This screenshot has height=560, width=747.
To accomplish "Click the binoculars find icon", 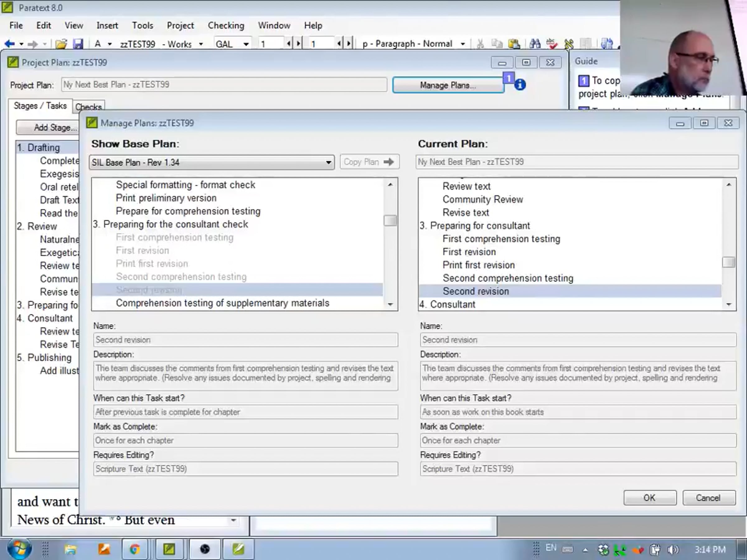I will coord(535,44).
